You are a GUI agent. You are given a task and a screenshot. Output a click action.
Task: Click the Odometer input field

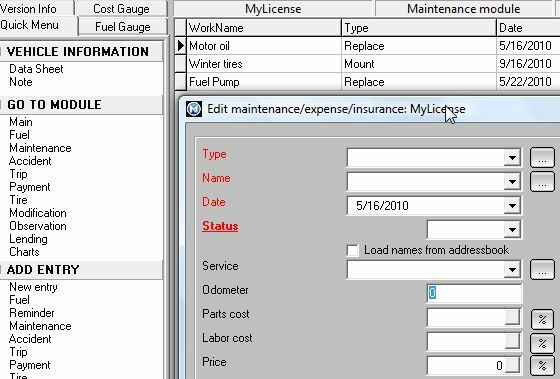pos(474,293)
